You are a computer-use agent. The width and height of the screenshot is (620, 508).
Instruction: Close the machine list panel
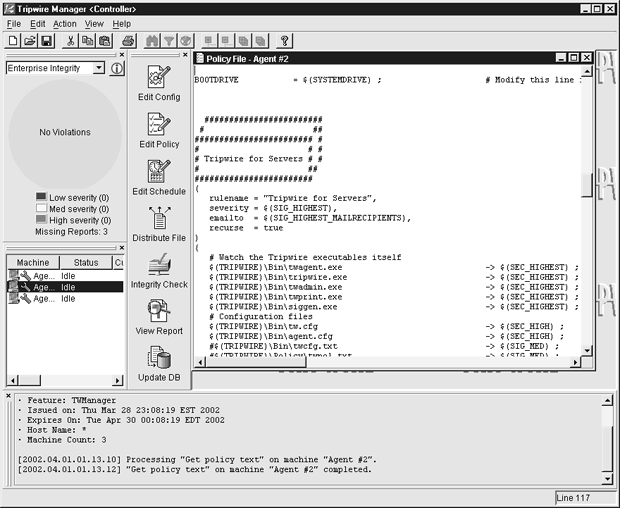[x=122, y=247]
